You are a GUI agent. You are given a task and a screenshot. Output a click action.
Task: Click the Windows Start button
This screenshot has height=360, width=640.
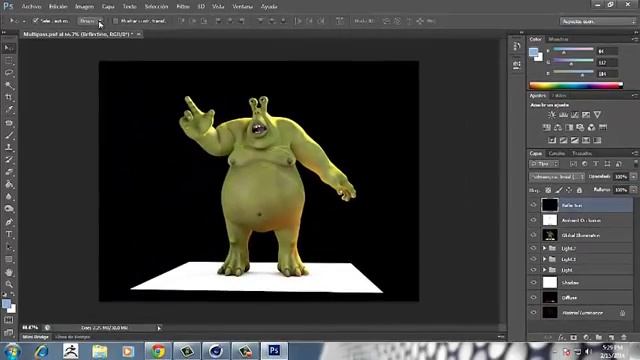click(x=12, y=351)
